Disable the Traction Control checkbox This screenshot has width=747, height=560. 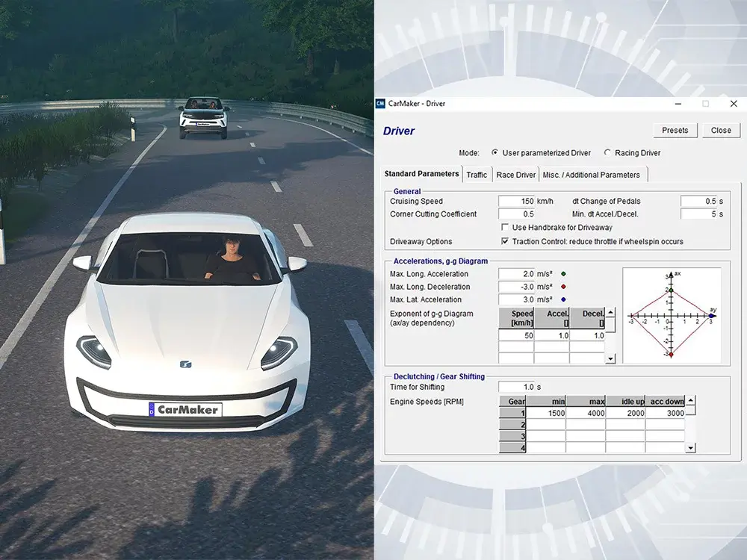coord(506,240)
